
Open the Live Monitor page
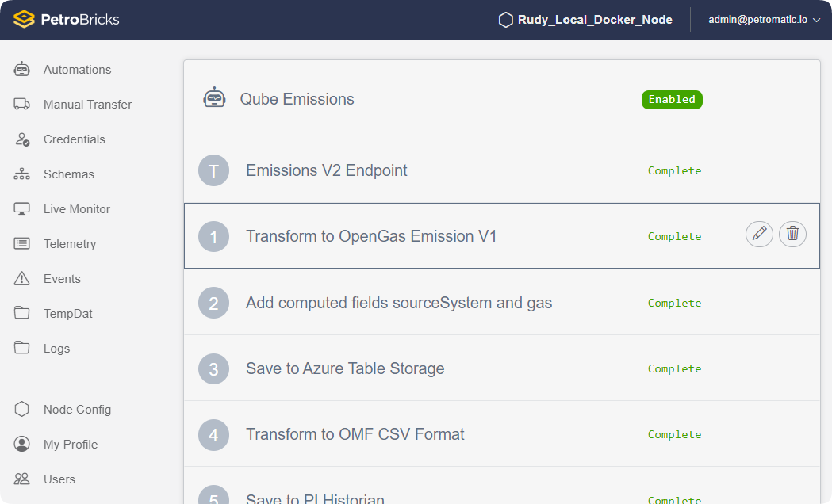point(77,209)
